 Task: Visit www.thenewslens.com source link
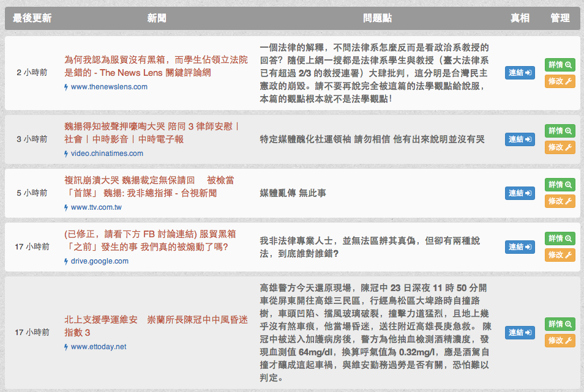(109, 87)
